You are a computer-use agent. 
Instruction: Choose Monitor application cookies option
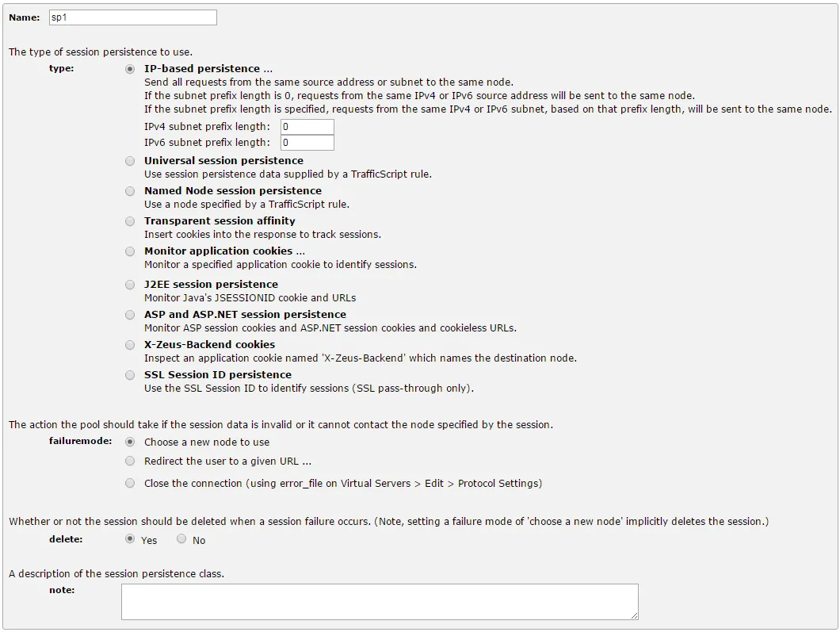pos(130,251)
